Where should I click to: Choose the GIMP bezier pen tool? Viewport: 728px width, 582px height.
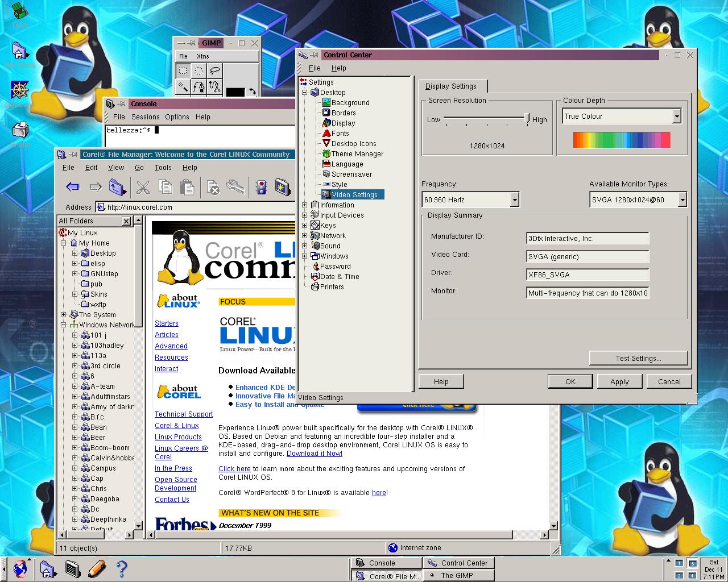pyautogui.click(x=198, y=87)
